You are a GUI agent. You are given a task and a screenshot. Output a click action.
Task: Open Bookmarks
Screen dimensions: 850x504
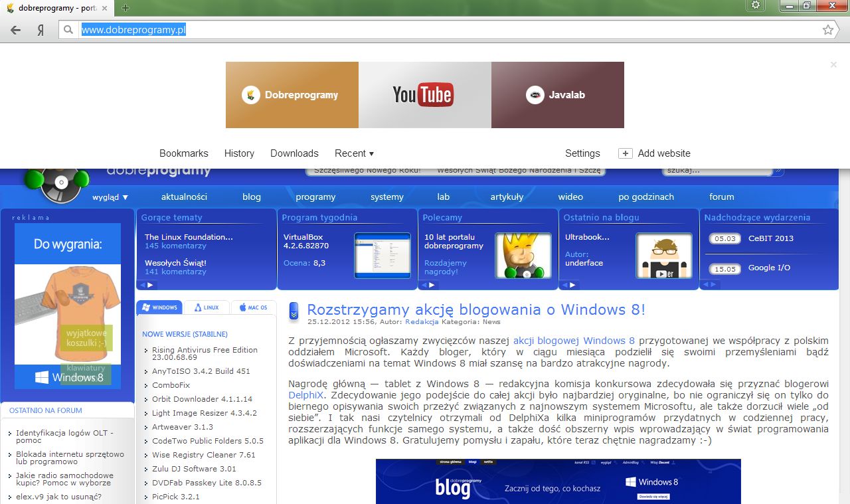184,153
